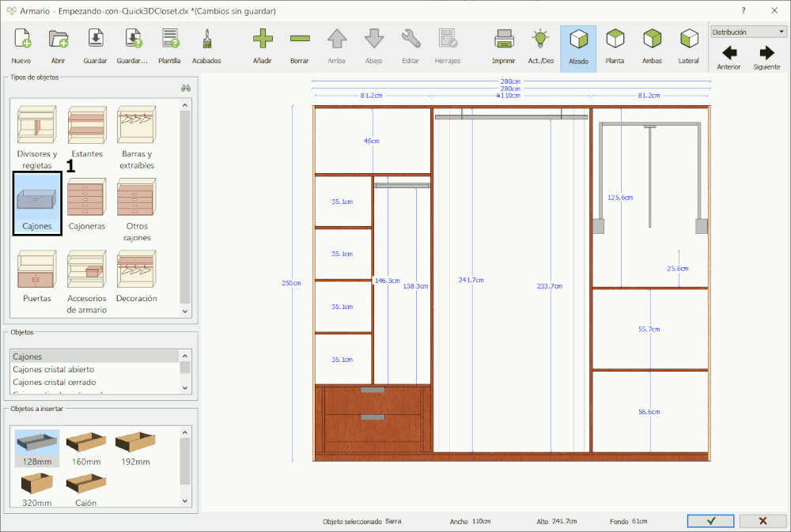
Task: Open help with the question mark
Action: [744, 10]
